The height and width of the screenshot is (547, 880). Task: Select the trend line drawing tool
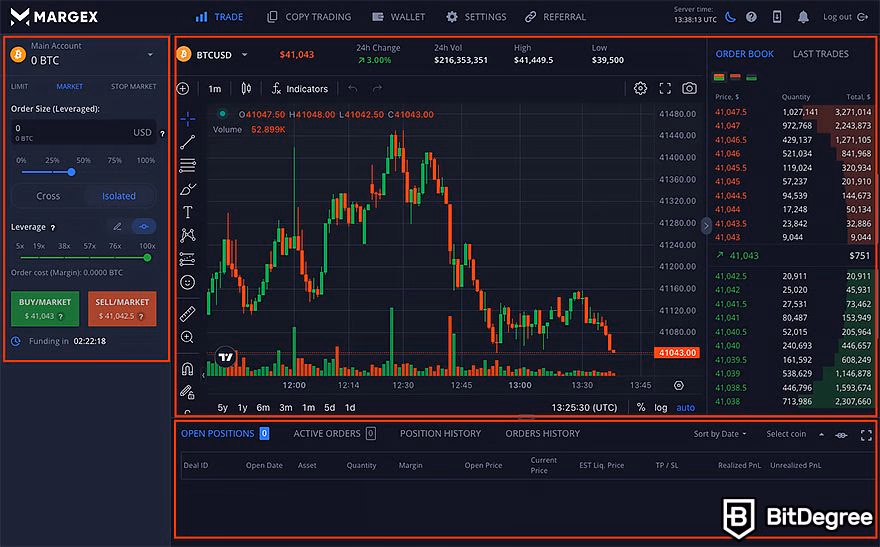[x=187, y=142]
